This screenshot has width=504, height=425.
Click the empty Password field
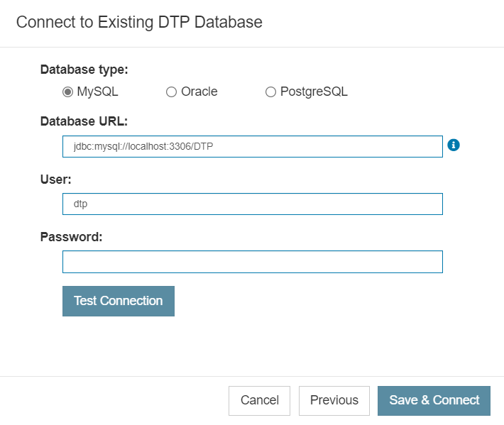coord(253,262)
